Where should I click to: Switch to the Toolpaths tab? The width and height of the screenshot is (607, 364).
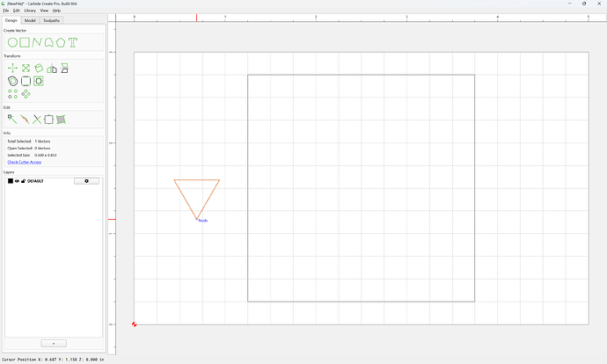[52, 20]
